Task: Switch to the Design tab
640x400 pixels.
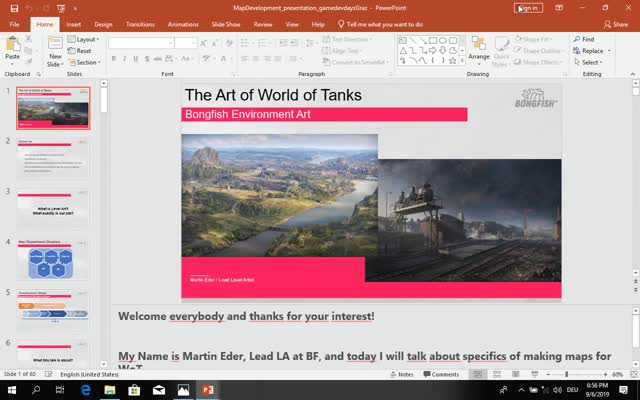Action: pos(103,24)
